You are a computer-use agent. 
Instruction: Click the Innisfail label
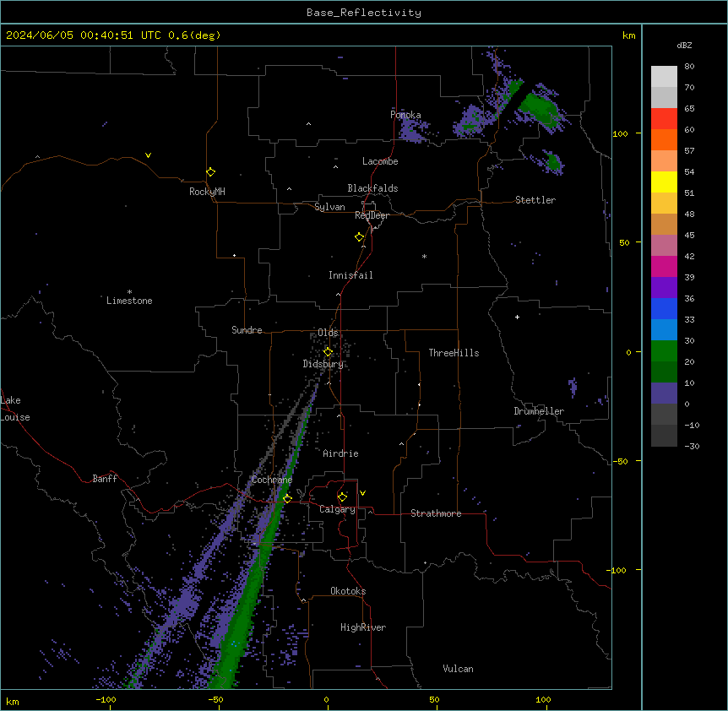point(350,275)
